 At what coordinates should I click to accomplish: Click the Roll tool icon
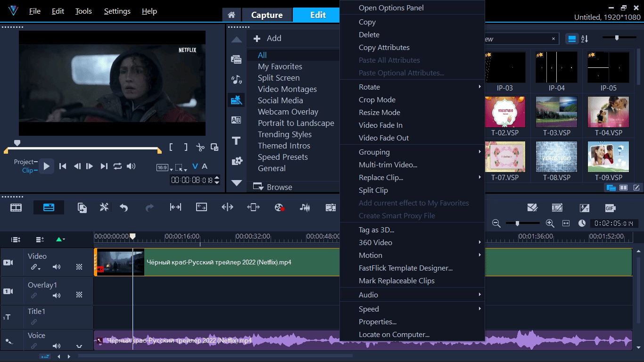[x=227, y=207]
